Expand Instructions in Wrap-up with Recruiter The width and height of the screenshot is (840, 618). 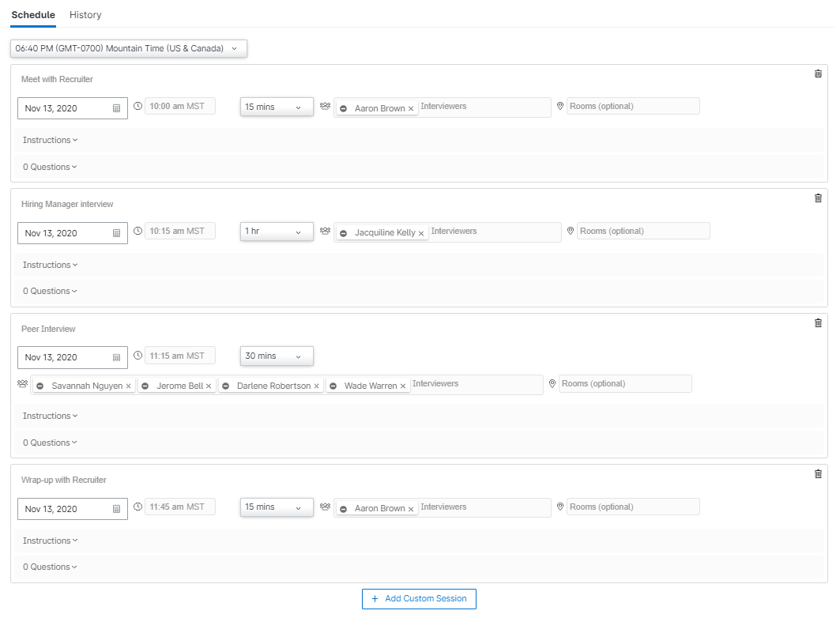click(x=51, y=541)
